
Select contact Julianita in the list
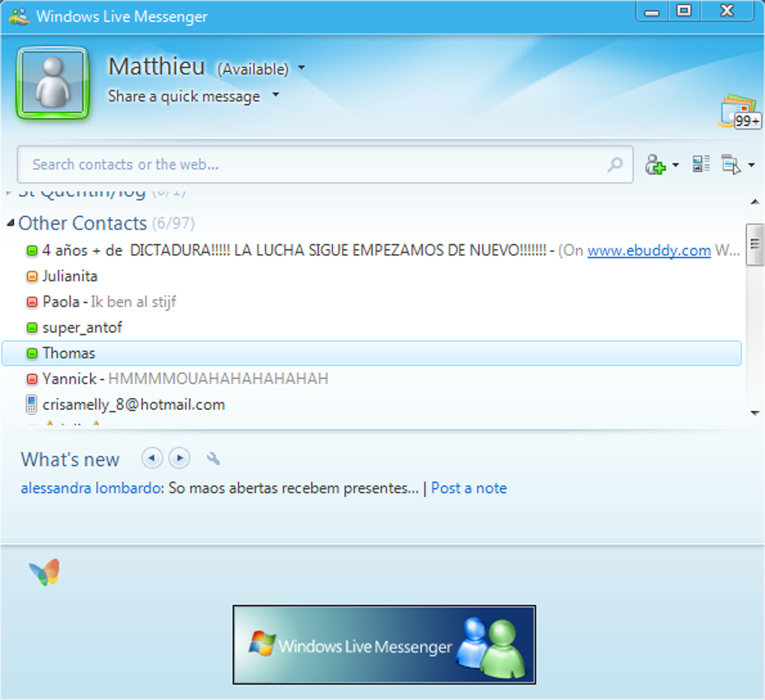point(371,277)
